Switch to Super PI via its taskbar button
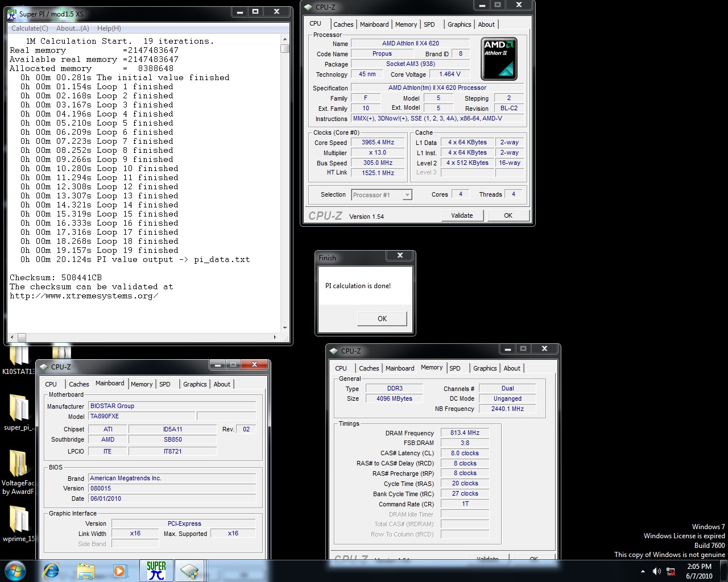728x582 pixels. coord(156,571)
